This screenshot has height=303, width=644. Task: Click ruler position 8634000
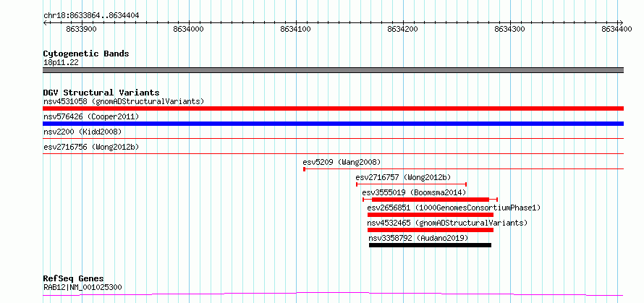(189, 29)
